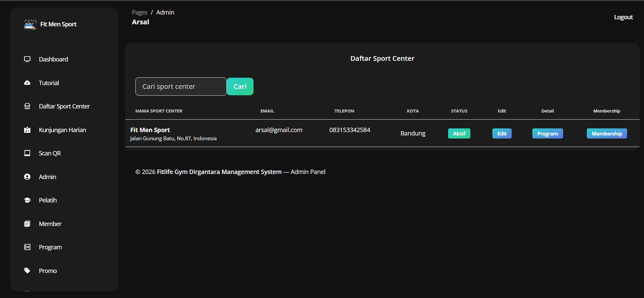Focus the Cari sport center search field
Image resolution: width=644 pixels, height=298 pixels.
(x=181, y=86)
